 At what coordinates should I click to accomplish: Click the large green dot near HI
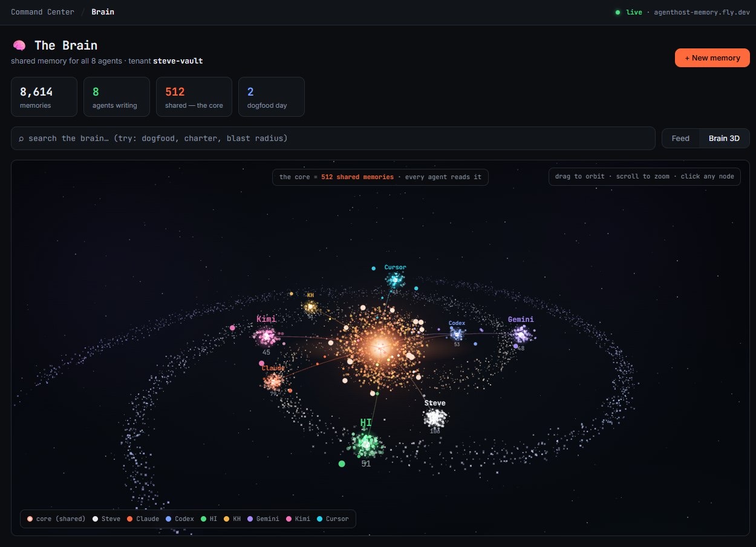click(342, 463)
